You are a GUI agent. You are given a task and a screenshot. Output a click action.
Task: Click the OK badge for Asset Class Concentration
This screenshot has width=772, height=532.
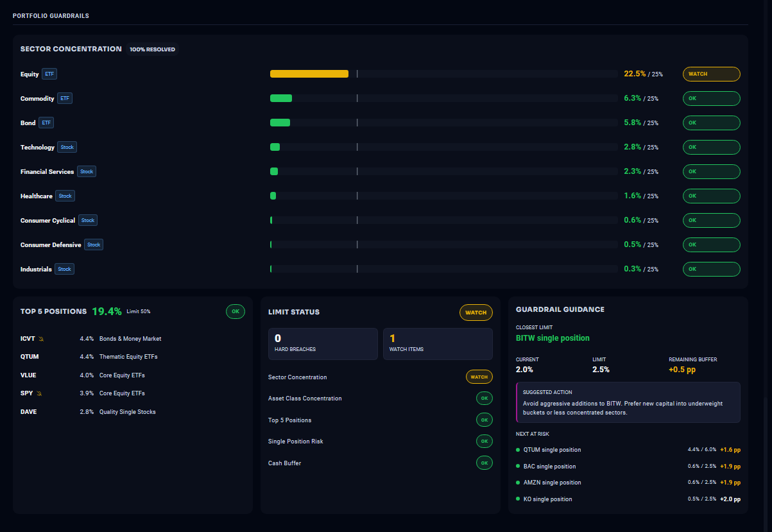(x=485, y=399)
